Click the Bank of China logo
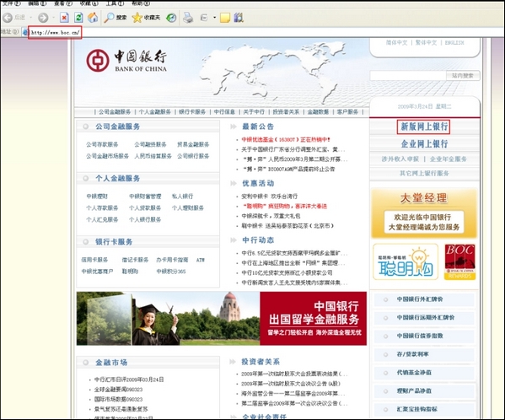 pyautogui.click(x=126, y=61)
